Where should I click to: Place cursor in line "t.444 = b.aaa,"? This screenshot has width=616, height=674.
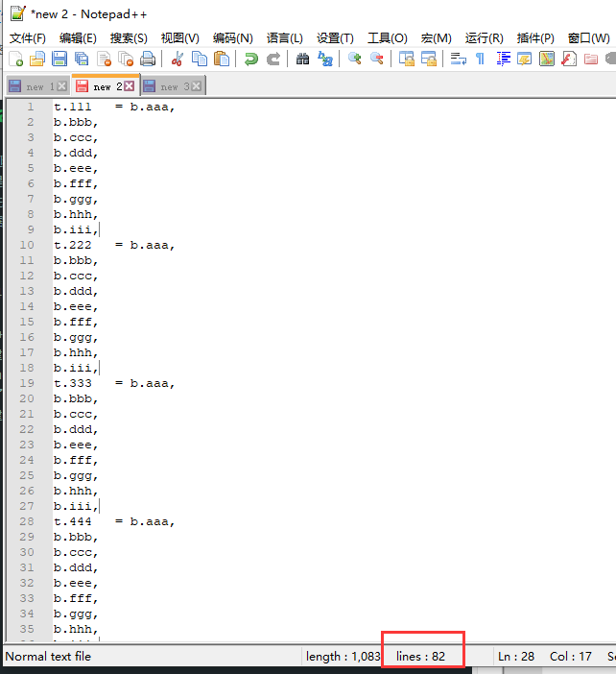point(114,521)
